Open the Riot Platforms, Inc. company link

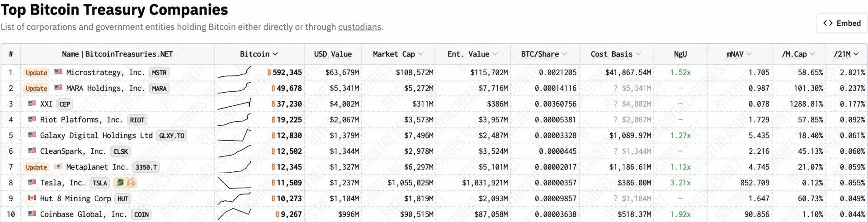[82, 120]
